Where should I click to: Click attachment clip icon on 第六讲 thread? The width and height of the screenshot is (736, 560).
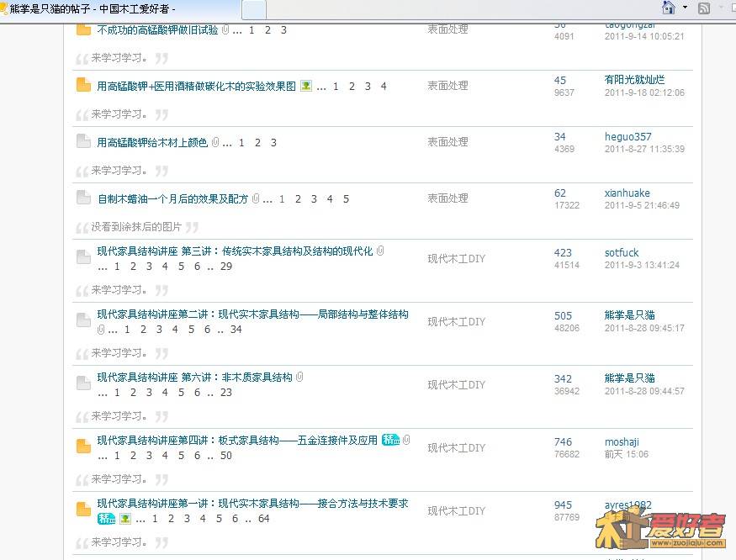[299, 377]
